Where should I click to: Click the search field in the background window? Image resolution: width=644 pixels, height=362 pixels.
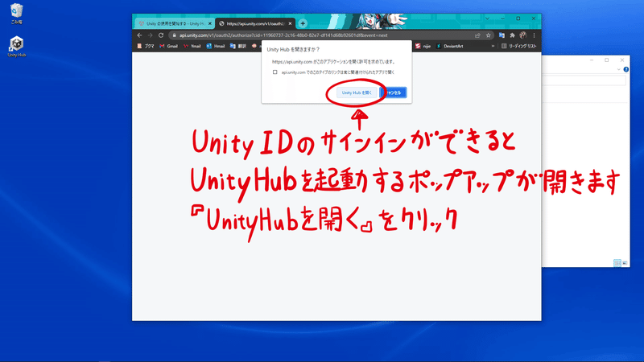pyautogui.click(x=584, y=80)
